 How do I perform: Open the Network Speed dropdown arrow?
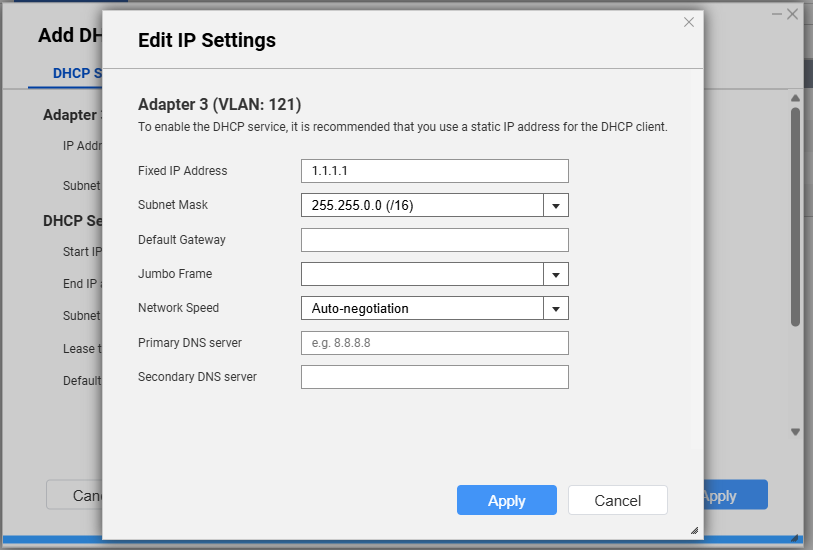coord(556,309)
